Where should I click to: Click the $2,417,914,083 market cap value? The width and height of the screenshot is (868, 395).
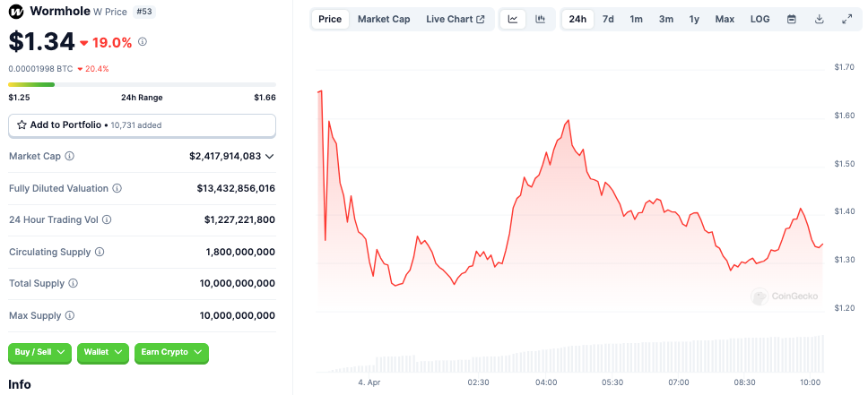(x=225, y=157)
